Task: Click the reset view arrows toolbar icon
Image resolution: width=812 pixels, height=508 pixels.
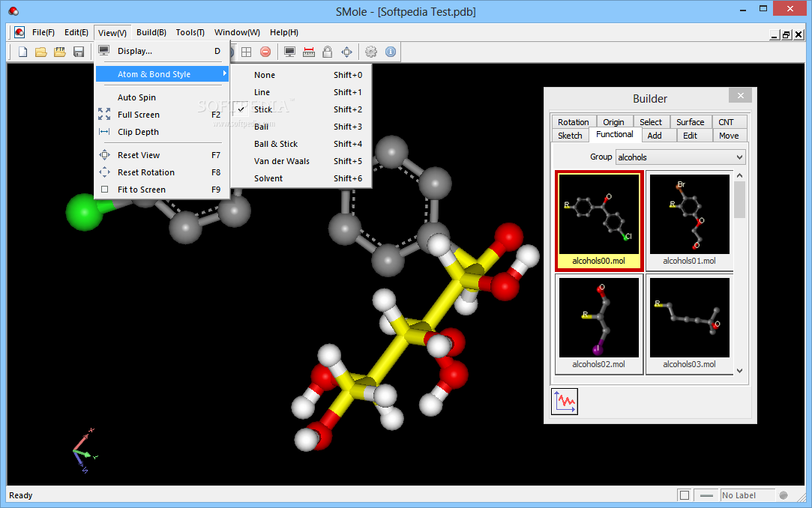Action: (x=346, y=52)
